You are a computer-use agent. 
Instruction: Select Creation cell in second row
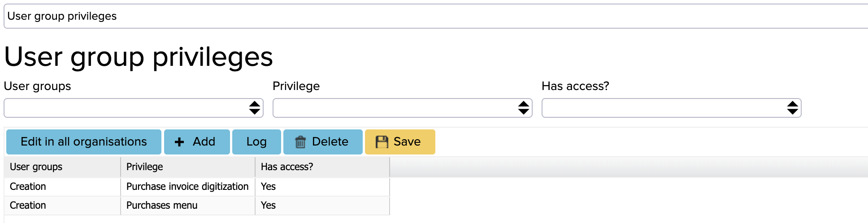click(x=62, y=206)
